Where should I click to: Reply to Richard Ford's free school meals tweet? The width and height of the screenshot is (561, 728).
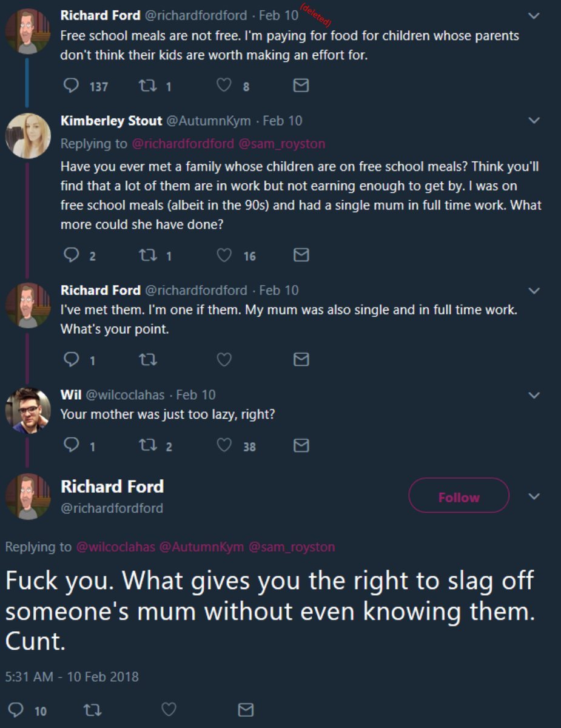(72, 86)
